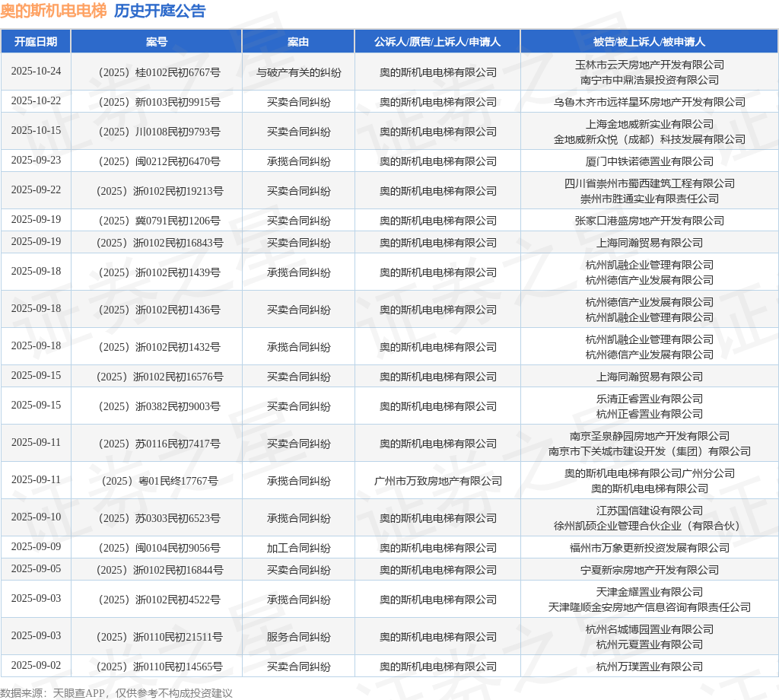The width and height of the screenshot is (779, 700).
Task: Select date cell 2025-09-23
Action: point(37,160)
